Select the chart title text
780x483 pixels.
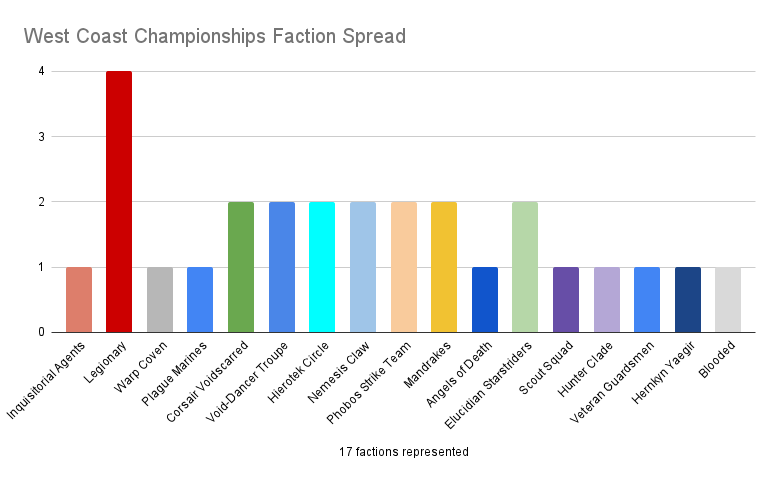(215, 37)
